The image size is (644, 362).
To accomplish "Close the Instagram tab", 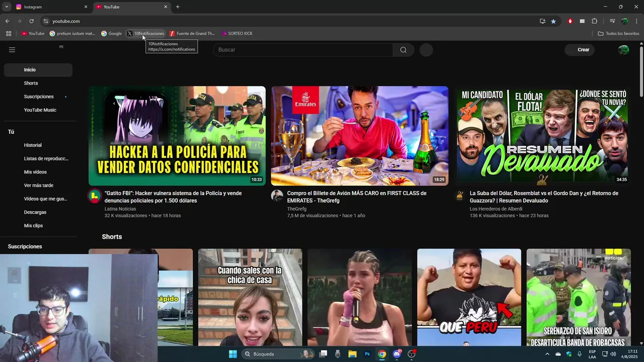I will pos(86,7).
